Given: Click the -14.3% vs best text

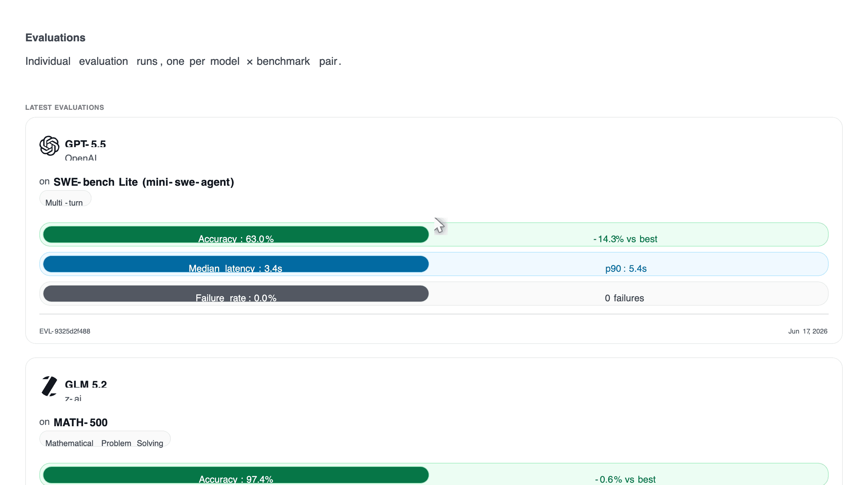Looking at the screenshot, I should click(625, 239).
